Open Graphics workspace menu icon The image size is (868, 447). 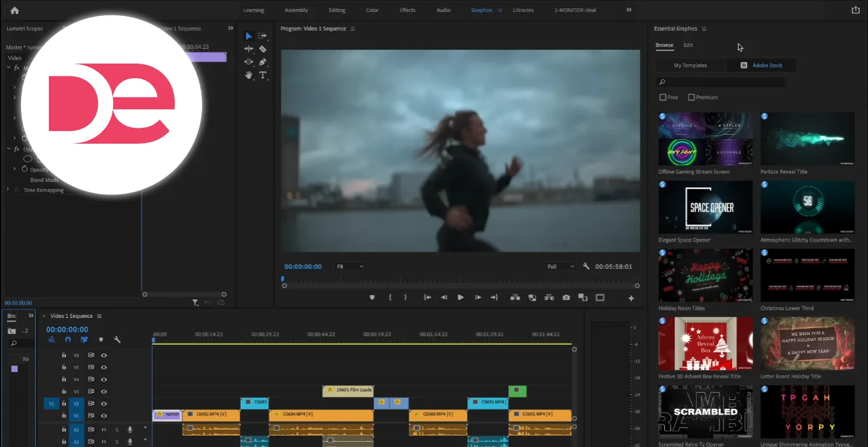click(500, 10)
